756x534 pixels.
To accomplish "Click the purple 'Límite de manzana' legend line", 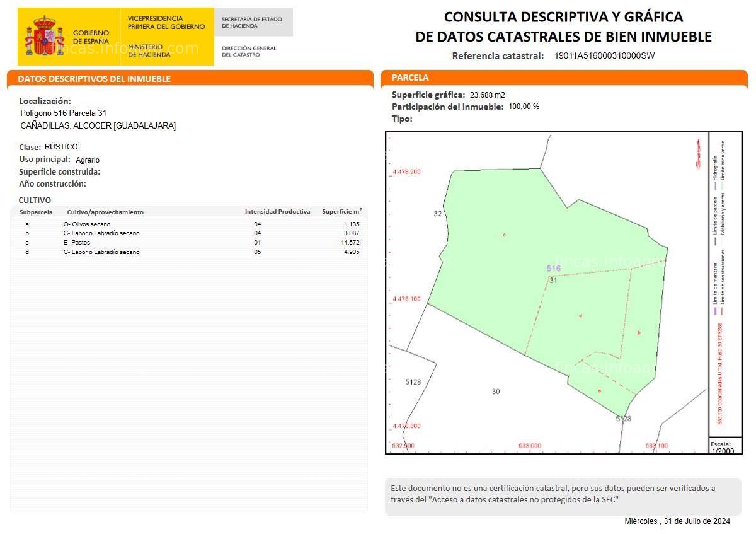I will point(714,311).
